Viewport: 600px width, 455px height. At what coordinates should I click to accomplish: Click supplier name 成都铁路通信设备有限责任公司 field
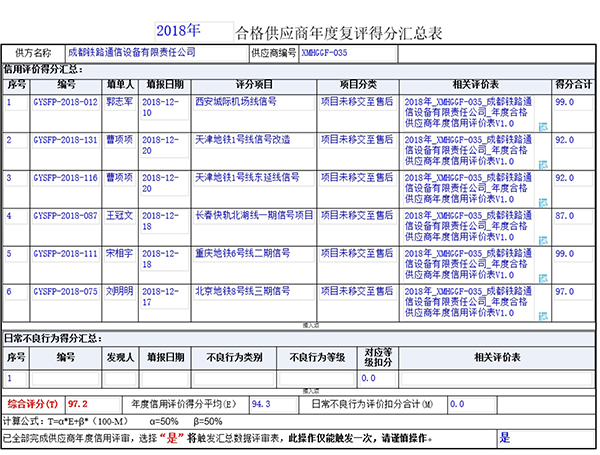157,53
